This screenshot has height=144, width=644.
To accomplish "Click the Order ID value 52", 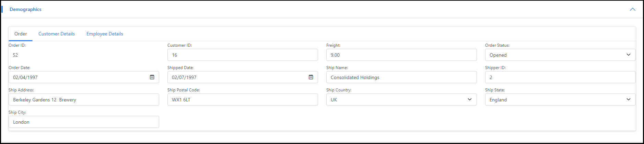I will (x=15, y=55).
